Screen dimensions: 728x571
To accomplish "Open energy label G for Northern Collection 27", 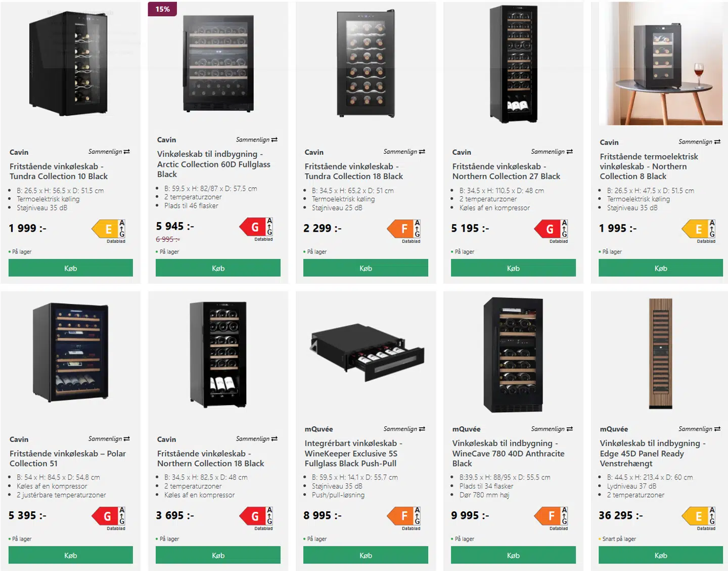I will [x=551, y=229].
